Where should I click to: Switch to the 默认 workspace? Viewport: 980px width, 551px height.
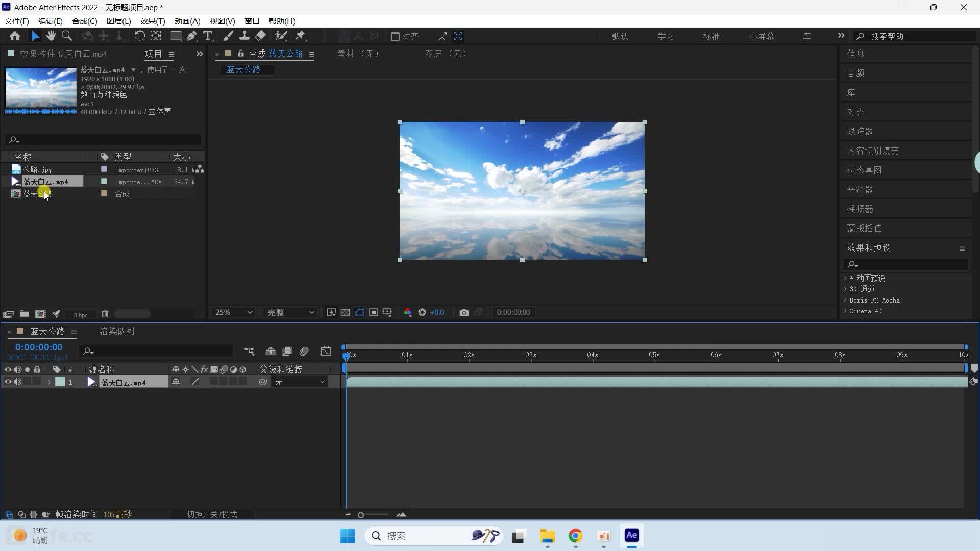620,36
